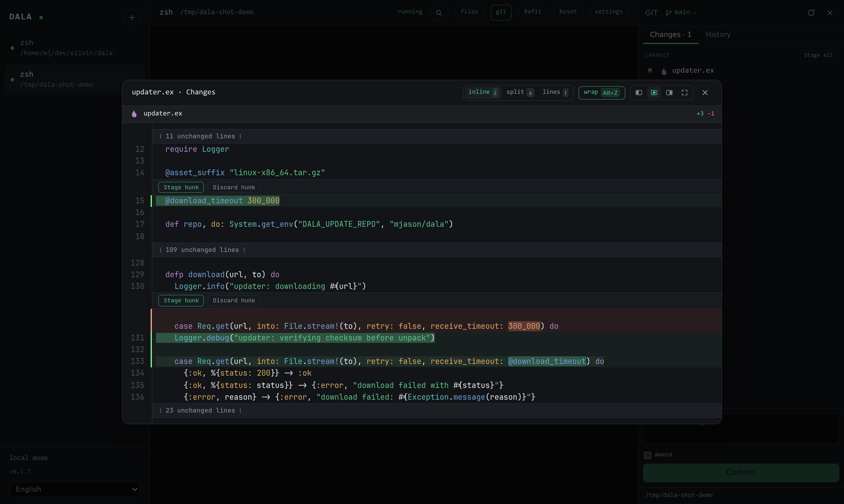Toggle wrap with Alt+Z
Image resolution: width=844 pixels, height=504 pixels.
pos(602,93)
